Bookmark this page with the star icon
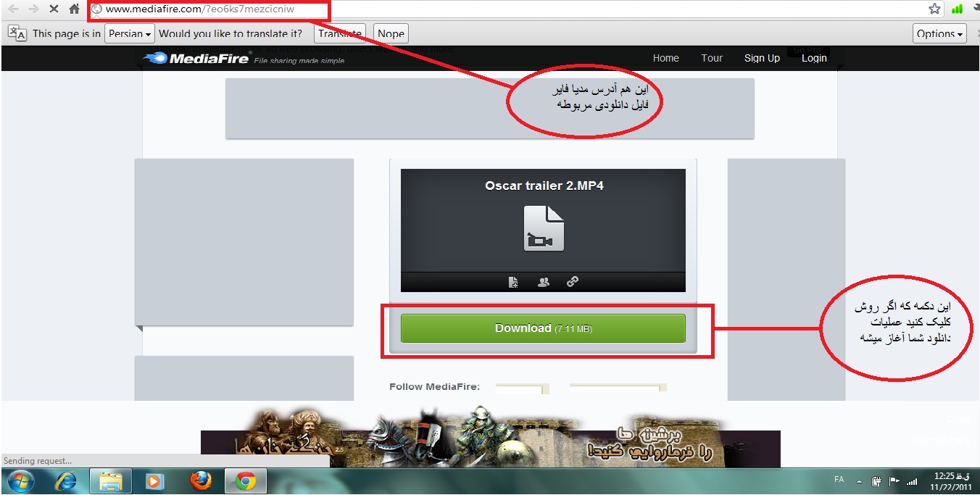Viewport: 980px width, 495px height. pos(935,9)
